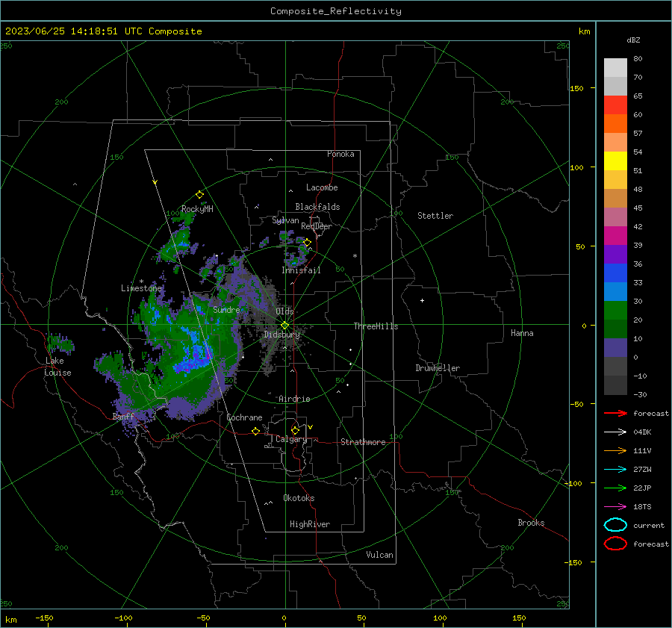Click the Sylvan label
The width and height of the screenshot is (672, 628).
285,220
